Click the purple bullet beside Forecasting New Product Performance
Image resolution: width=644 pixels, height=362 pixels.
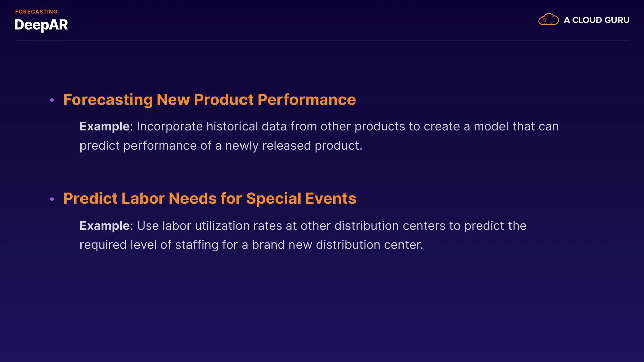pyautogui.click(x=52, y=100)
